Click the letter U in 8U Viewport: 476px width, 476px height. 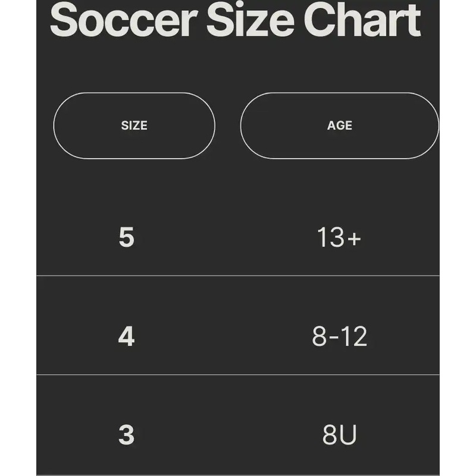[348, 436]
